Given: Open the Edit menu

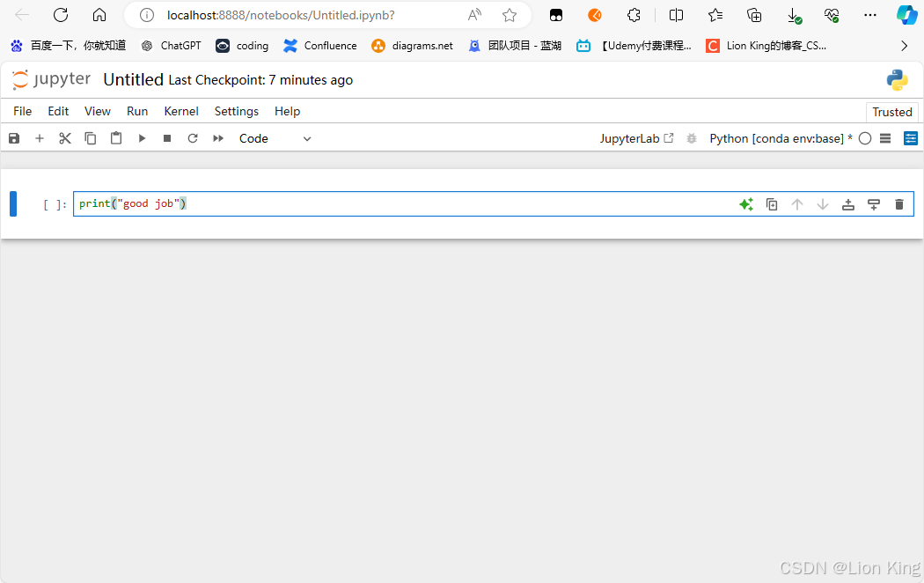Looking at the screenshot, I should (58, 112).
